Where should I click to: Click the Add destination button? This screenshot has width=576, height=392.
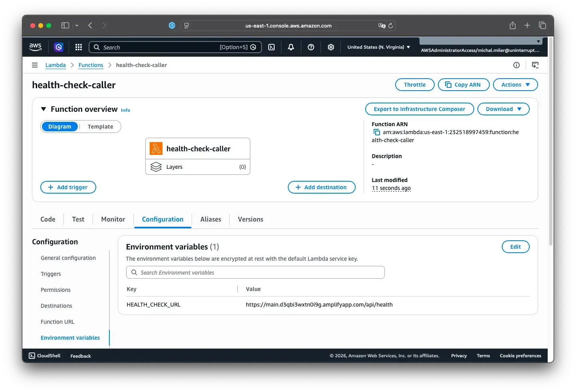click(x=322, y=187)
